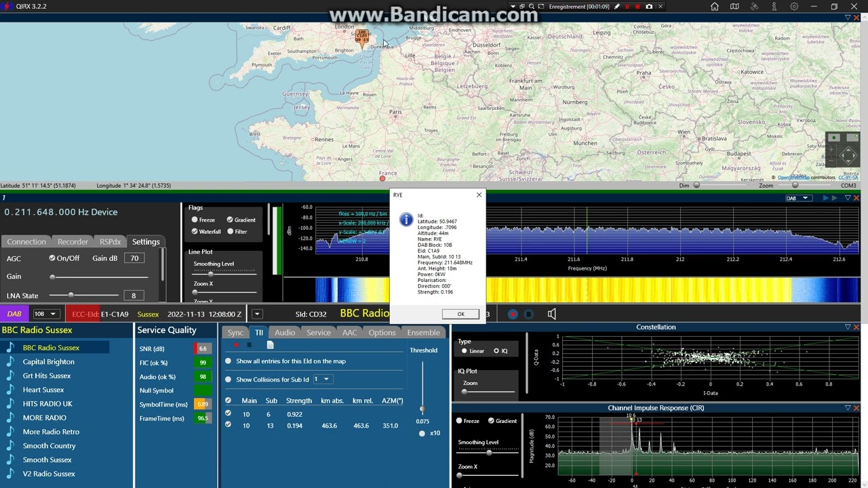This screenshot has height=488, width=868.
Task: Select the IQ constellation type
Action: (496, 351)
